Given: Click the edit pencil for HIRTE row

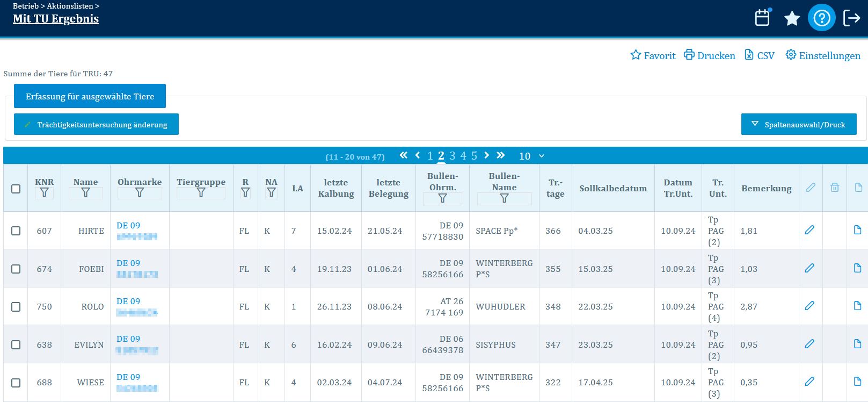Looking at the screenshot, I should click(809, 230).
